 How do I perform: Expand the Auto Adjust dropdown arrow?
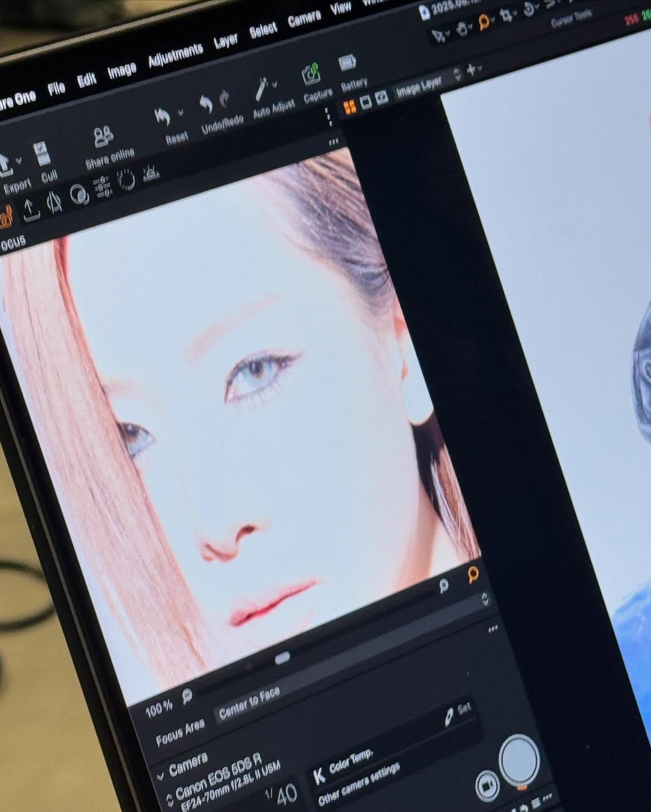pos(274,84)
